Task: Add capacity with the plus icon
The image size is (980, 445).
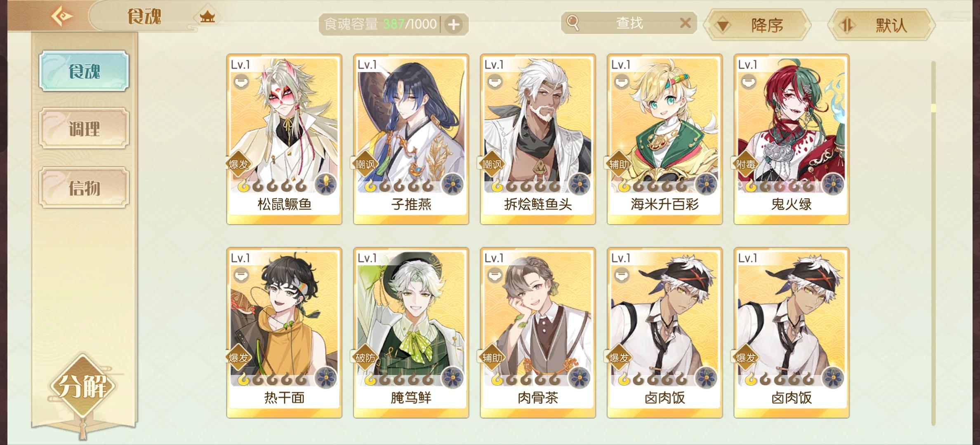Action: [454, 25]
